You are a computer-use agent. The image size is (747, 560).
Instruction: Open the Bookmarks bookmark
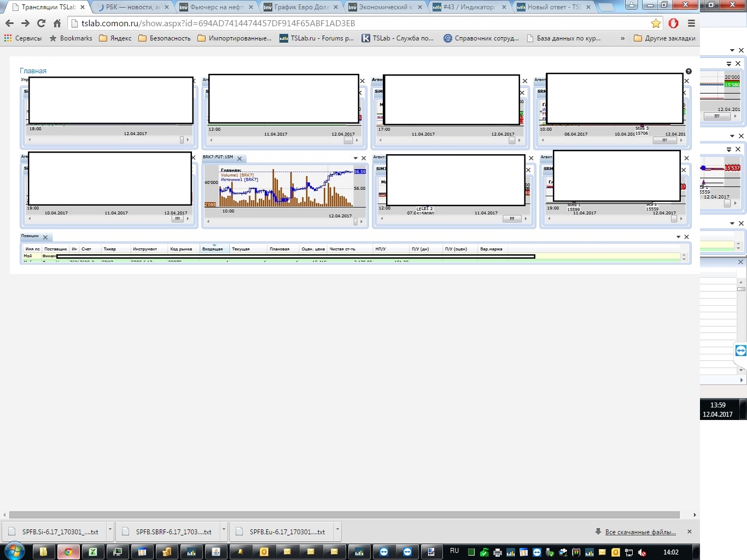tap(71, 38)
